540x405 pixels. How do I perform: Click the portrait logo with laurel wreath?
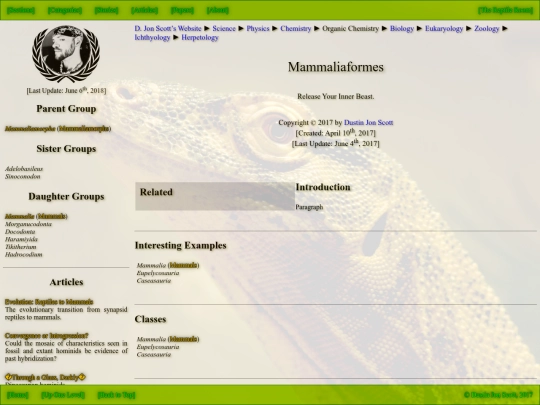[66, 53]
